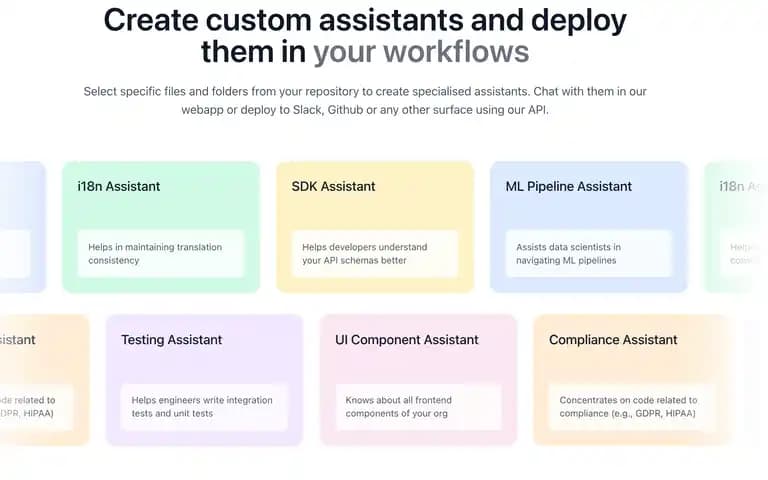Open the ML Pipeline Assistant card
Screen dimensions: 768x480
pyautogui.click(x=589, y=227)
